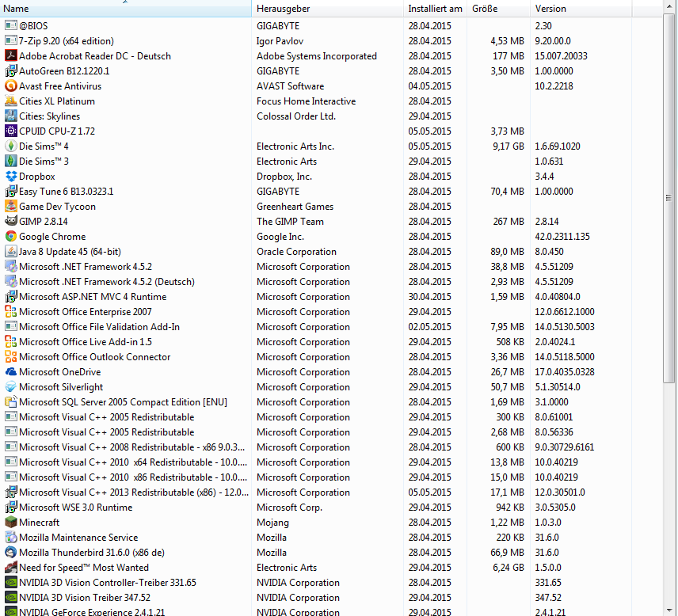The image size is (678, 616).
Task: Click the Die Sims 4 icon
Action: (x=11, y=146)
